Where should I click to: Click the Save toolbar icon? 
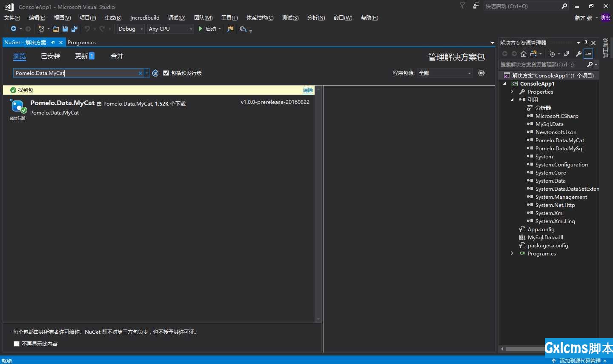pos(65,29)
